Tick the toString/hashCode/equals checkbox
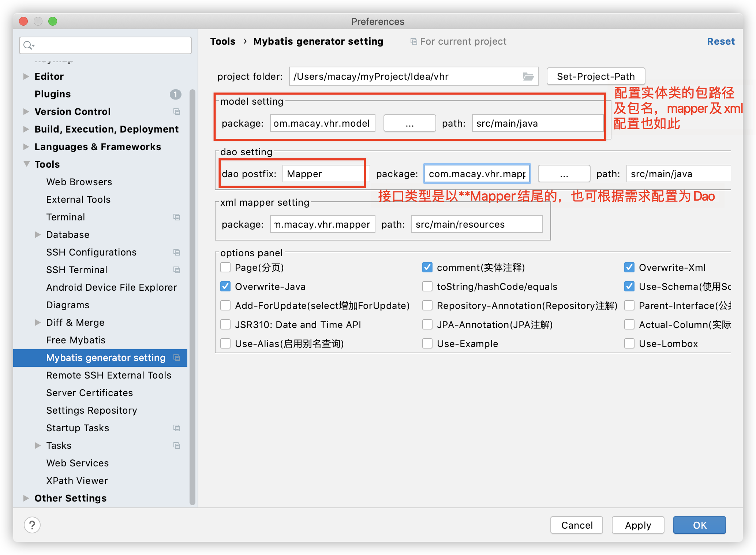The image size is (756, 555). (x=427, y=286)
